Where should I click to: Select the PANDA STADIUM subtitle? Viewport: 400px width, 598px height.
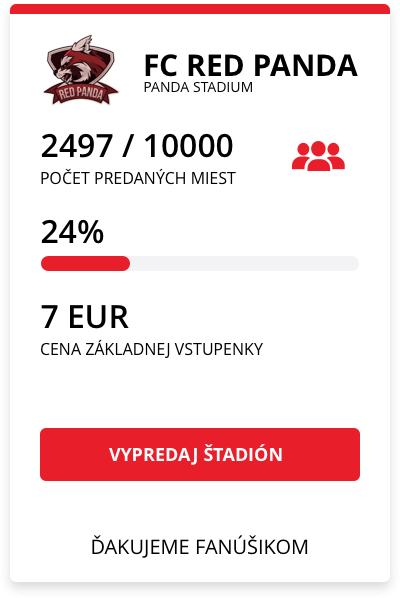198,87
